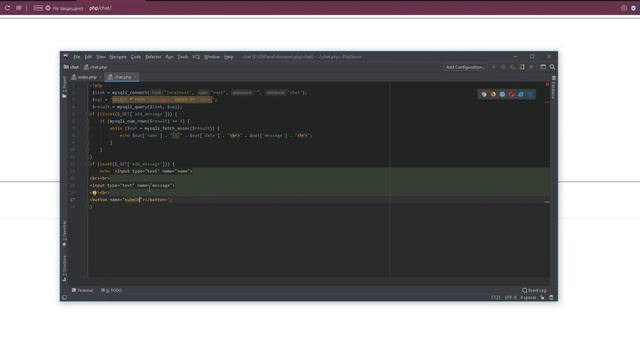Open the Edit menu
The image size is (640, 360).
[x=88, y=57]
